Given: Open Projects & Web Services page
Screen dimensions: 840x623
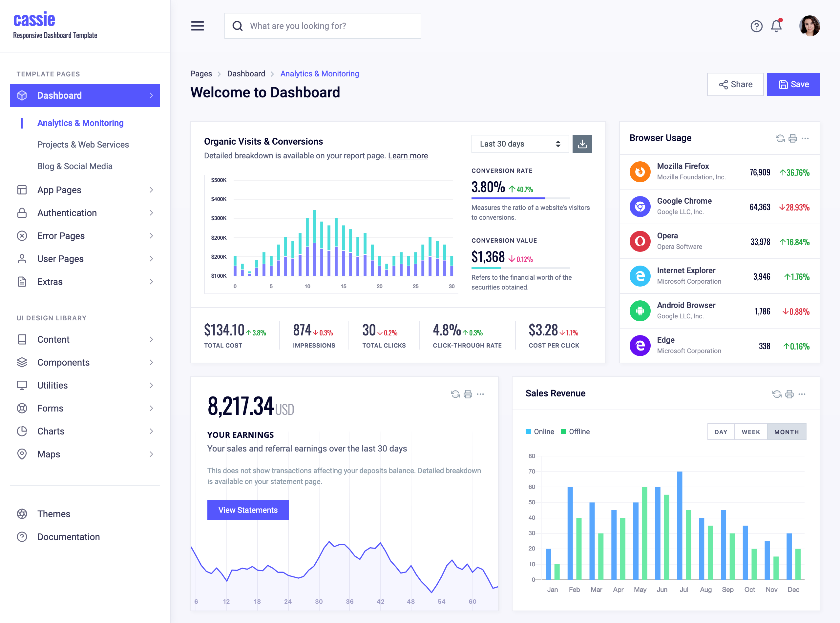Looking at the screenshot, I should pyautogui.click(x=83, y=145).
